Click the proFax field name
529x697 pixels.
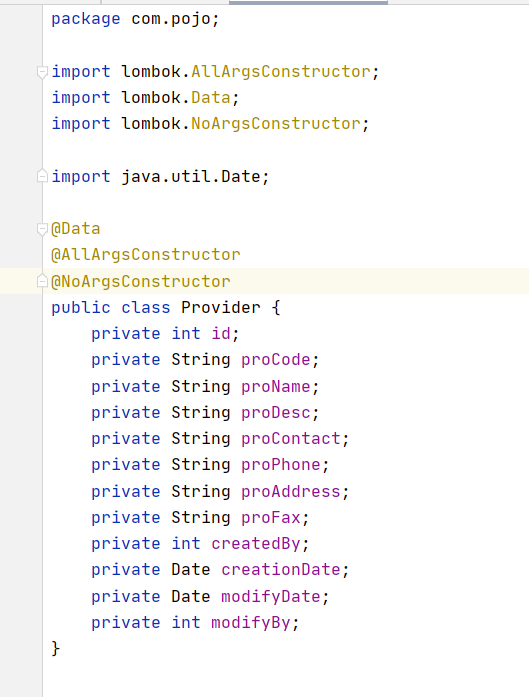coord(271,517)
